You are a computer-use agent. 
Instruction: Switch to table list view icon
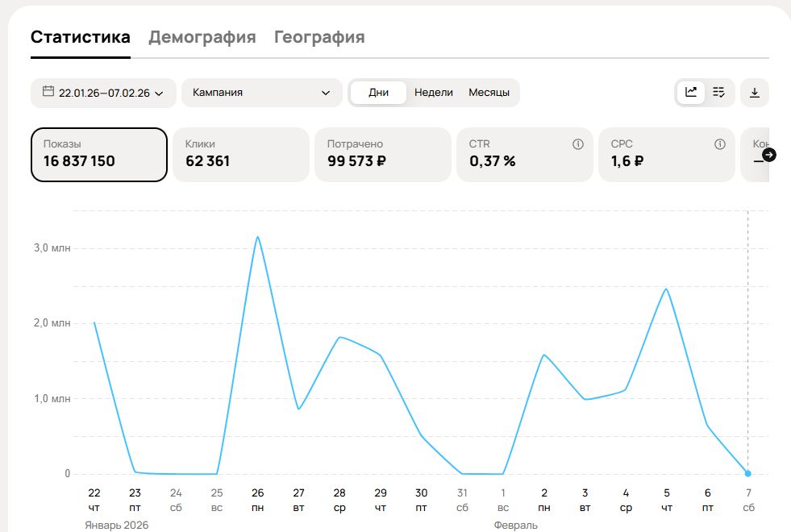pos(719,92)
